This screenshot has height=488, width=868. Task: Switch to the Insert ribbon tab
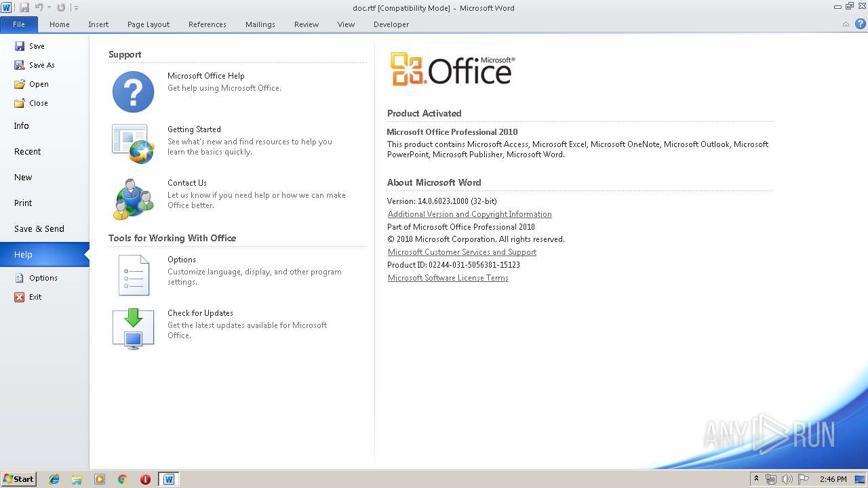pos(98,24)
